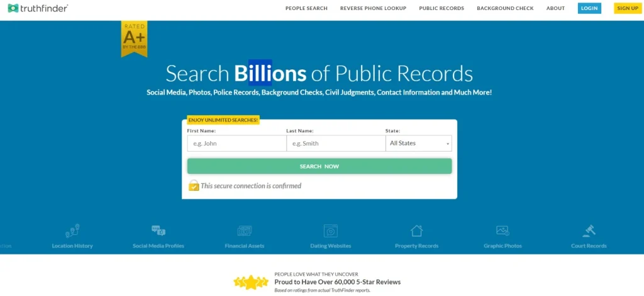Open the People Search menu item
This screenshot has height=296, width=644.
(306, 8)
